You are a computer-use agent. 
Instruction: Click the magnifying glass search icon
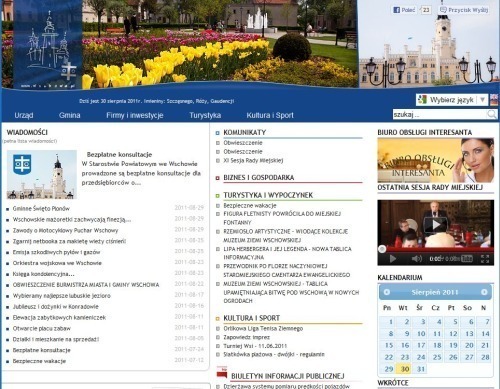pyautogui.click(x=492, y=114)
